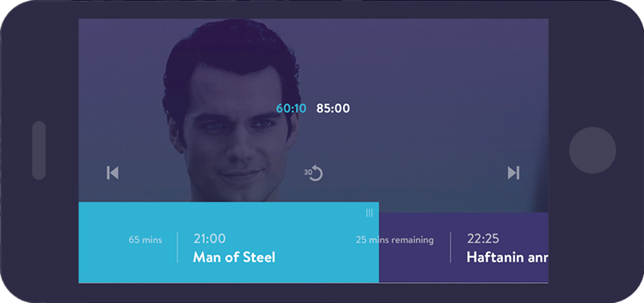Skip to the previous program

(x=112, y=173)
